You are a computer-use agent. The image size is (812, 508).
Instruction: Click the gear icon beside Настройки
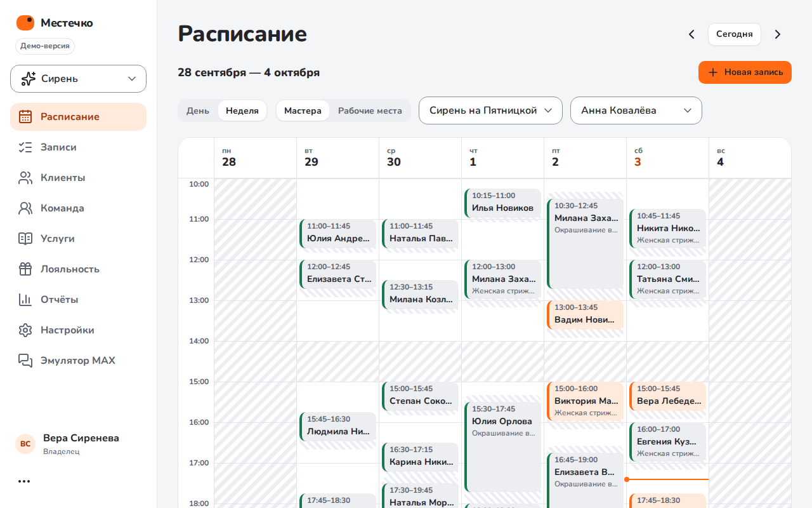25,330
